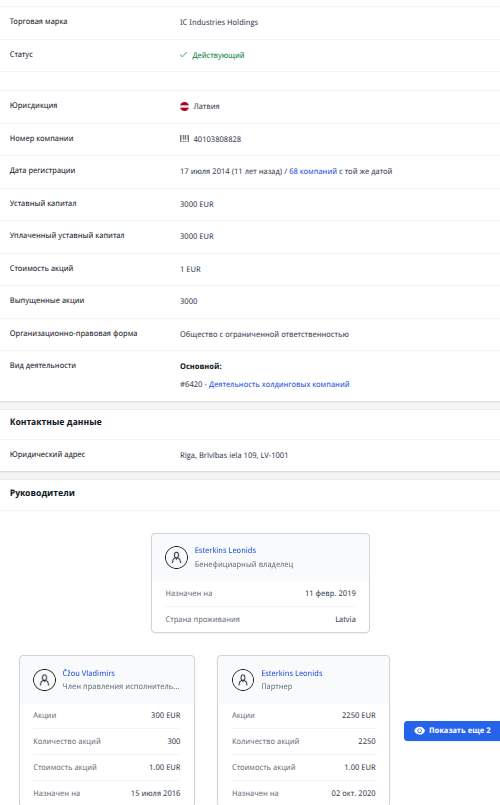
Task: Click the Контактные данные section heading
Action: point(55,422)
